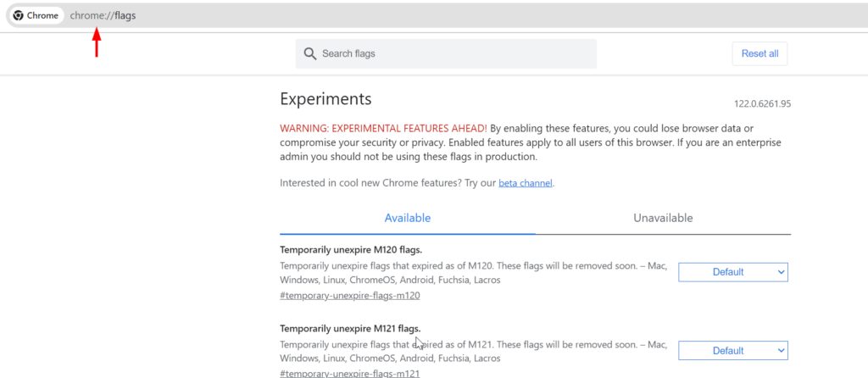Viewport: 868px width, 378px height.
Task: Open the #temporary-unexpire-flags-m121 anchor link
Action: coord(350,374)
